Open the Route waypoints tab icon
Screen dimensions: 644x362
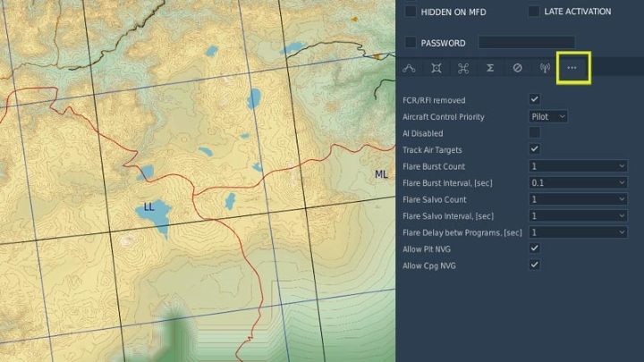click(410, 68)
